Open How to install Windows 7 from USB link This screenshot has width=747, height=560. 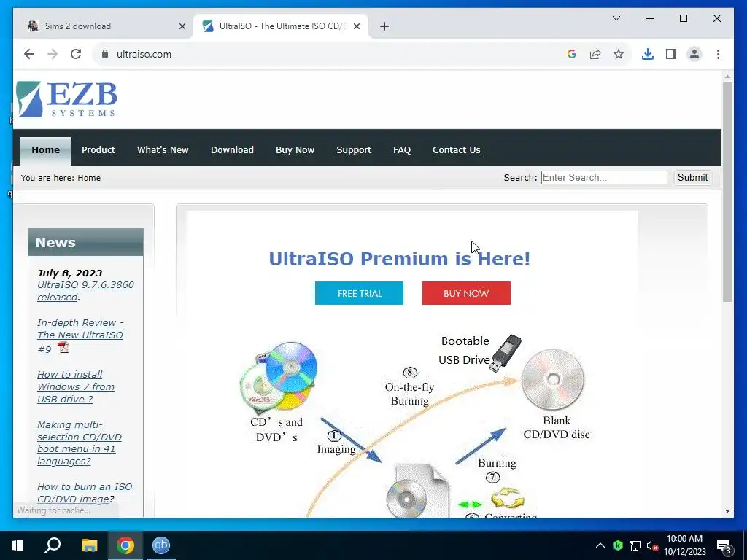click(x=76, y=386)
